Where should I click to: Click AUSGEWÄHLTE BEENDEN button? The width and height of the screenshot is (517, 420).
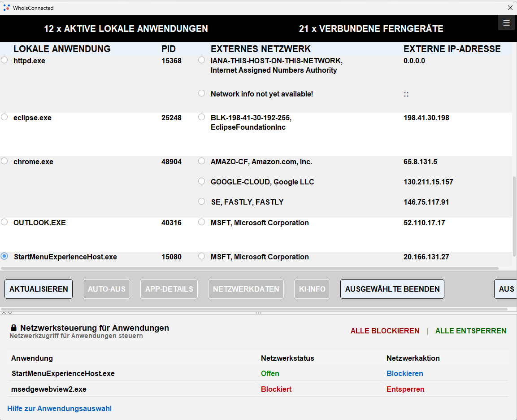click(x=392, y=289)
